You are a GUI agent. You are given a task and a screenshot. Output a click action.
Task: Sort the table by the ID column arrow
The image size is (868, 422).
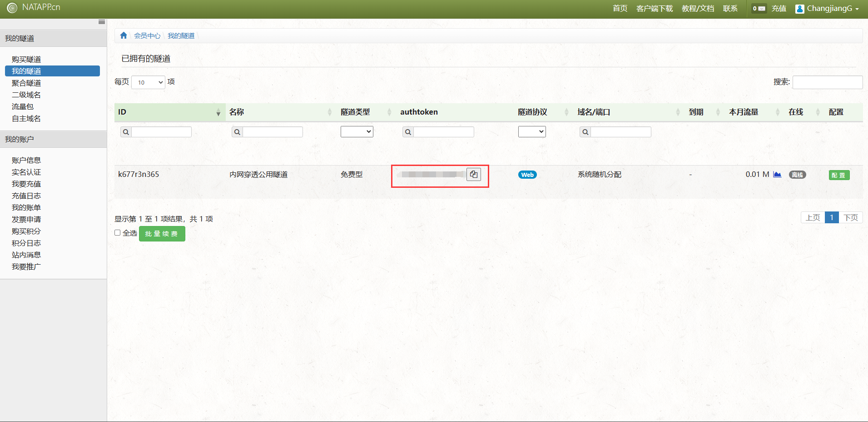point(218,112)
